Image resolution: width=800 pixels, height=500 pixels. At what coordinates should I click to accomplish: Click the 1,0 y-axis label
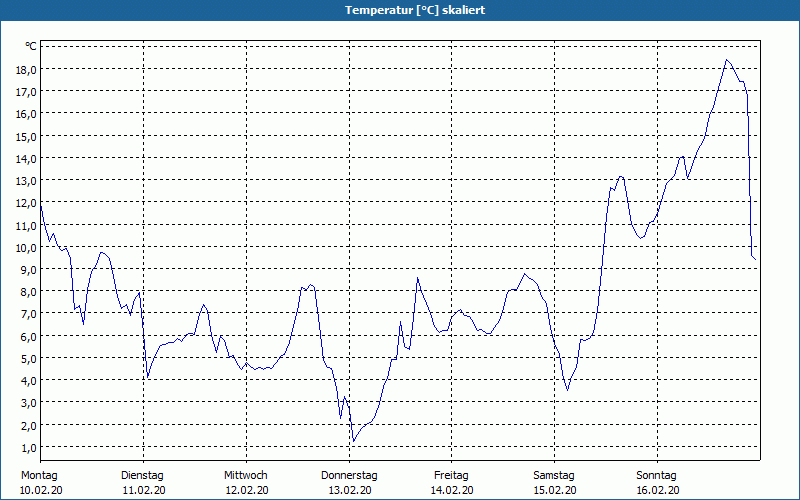coord(26,447)
